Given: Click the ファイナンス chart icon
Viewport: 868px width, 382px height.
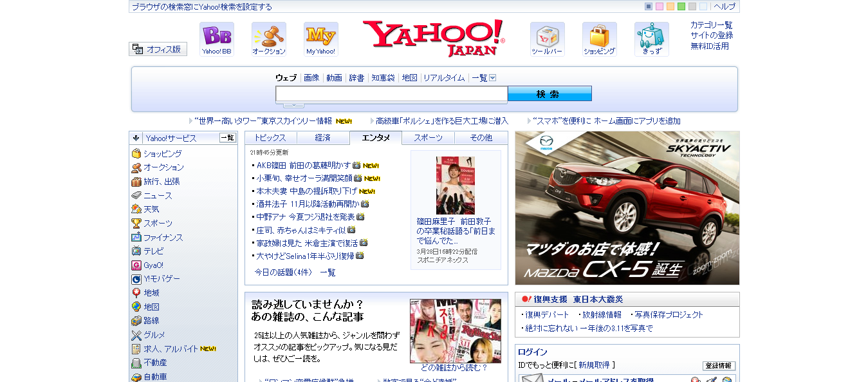Looking at the screenshot, I should tap(136, 237).
